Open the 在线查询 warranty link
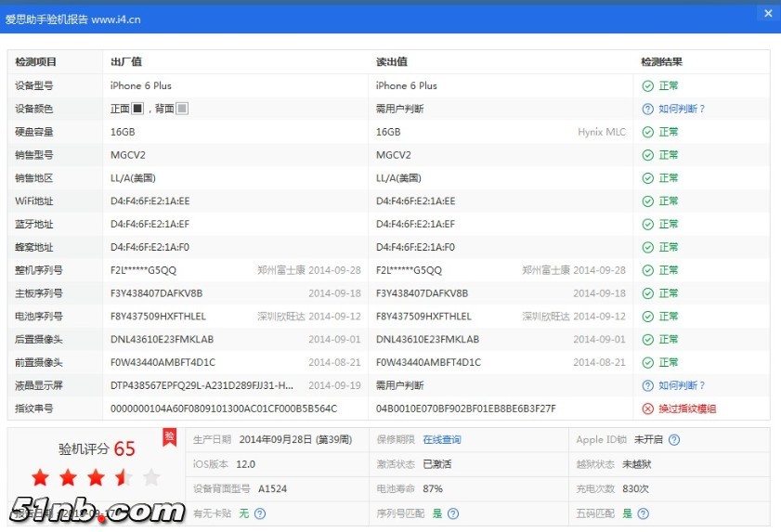The width and height of the screenshot is (781, 532). (x=441, y=440)
